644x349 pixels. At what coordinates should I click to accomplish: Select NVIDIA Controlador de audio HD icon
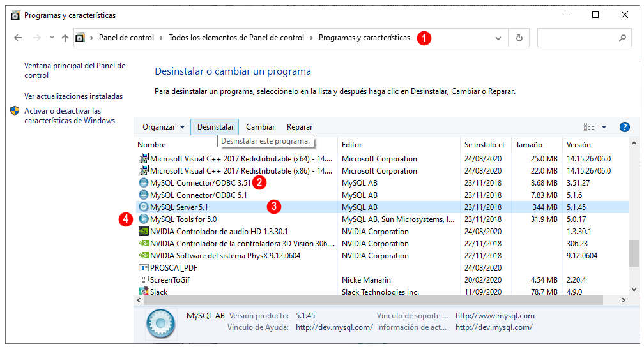coord(143,232)
